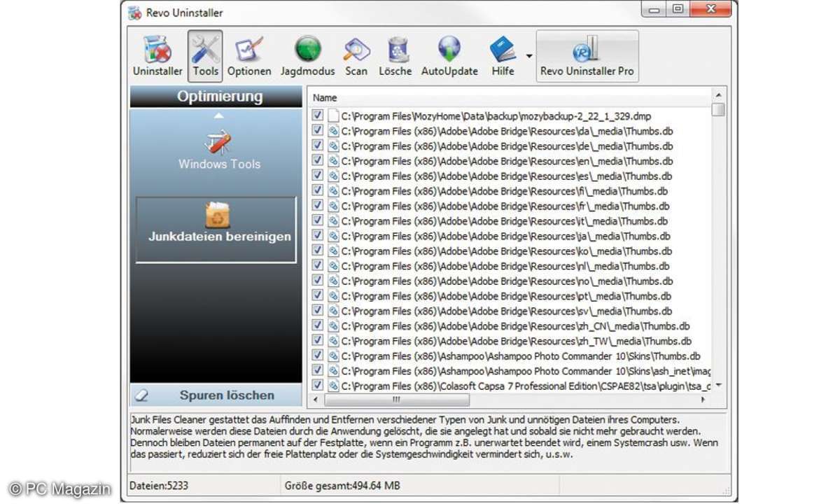Select Junkdateien bereinigen tool
Image resolution: width=840 pixels, height=504 pixels.
216,230
